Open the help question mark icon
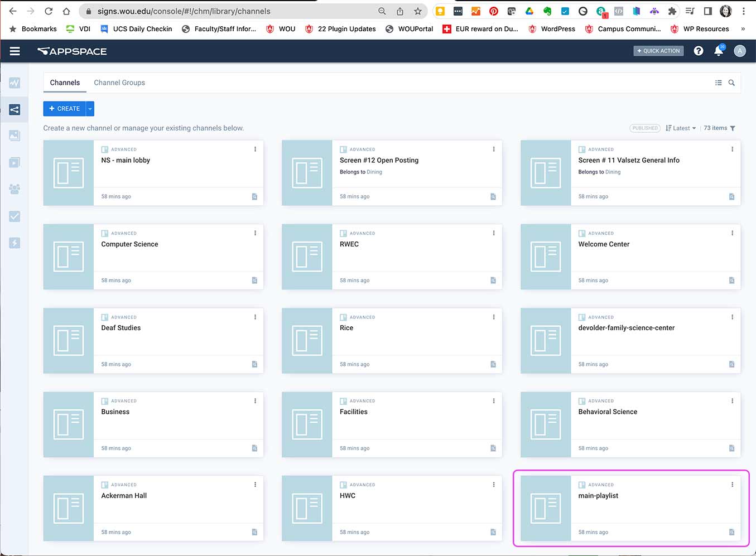 [x=698, y=51]
